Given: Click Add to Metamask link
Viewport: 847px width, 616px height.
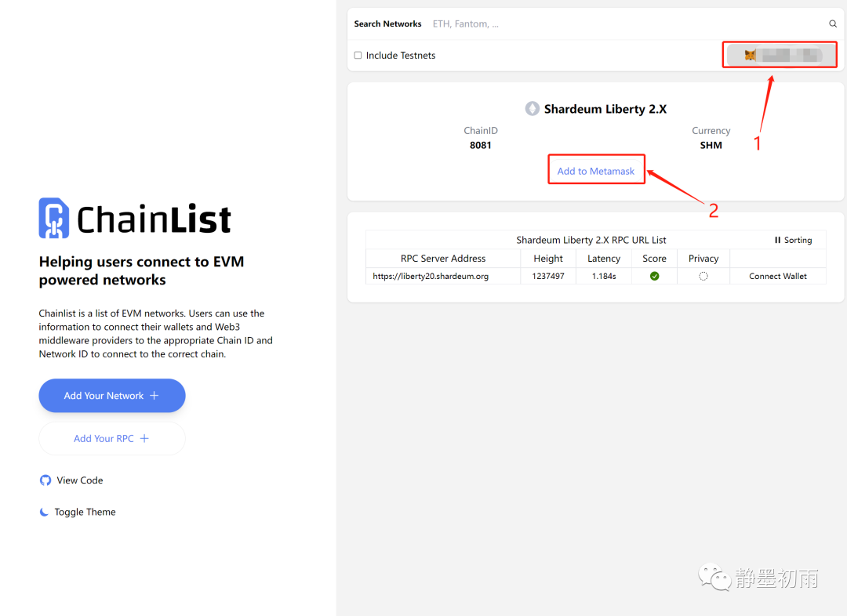Looking at the screenshot, I should point(596,171).
